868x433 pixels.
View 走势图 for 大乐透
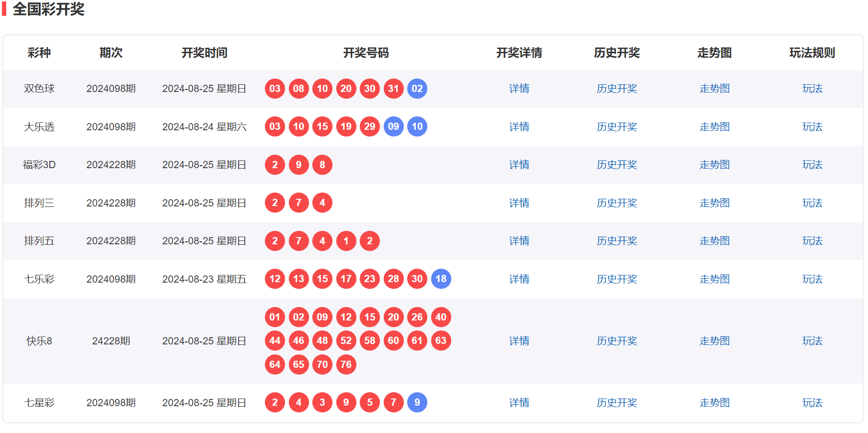coord(714,127)
